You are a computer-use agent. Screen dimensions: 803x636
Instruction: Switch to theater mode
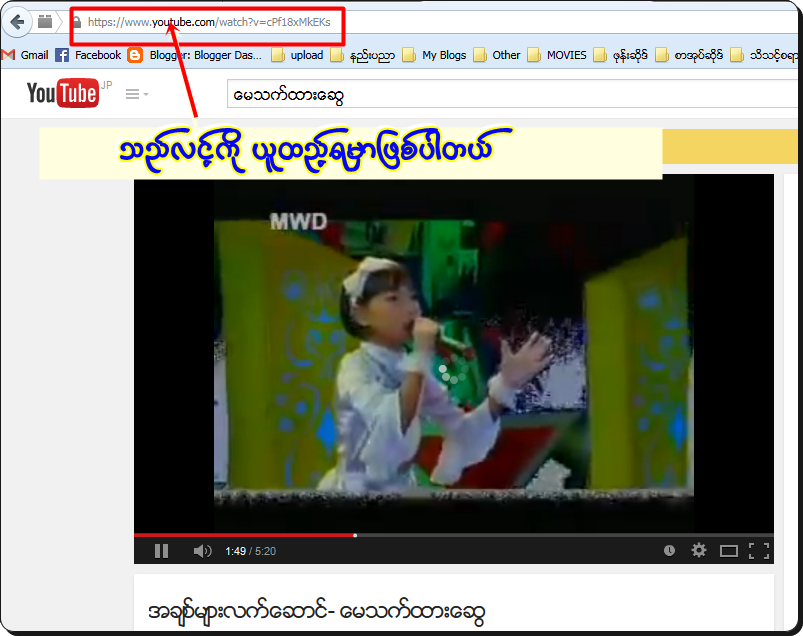tap(728, 551)
